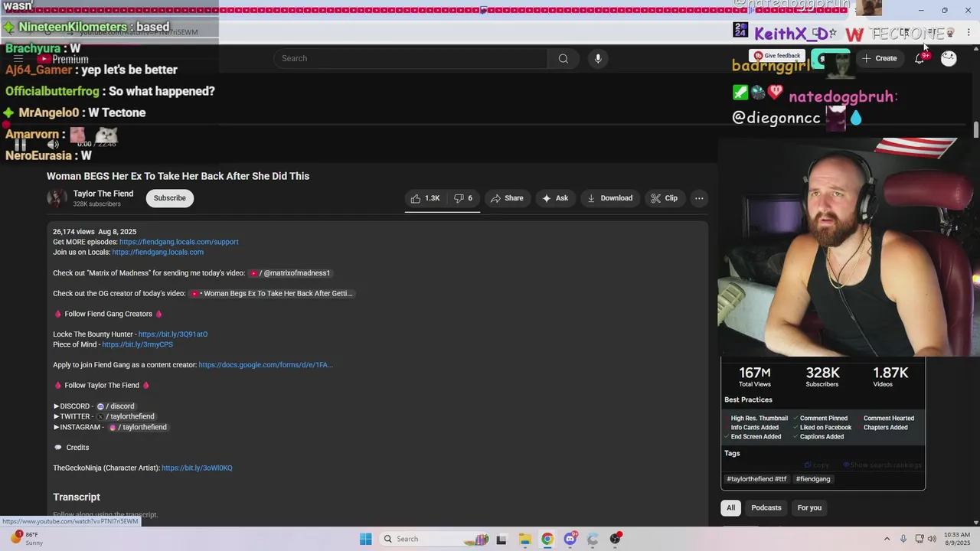Open OG creator video link
Viewport: 980px width, 551px height.
click(x=272, y=293)
